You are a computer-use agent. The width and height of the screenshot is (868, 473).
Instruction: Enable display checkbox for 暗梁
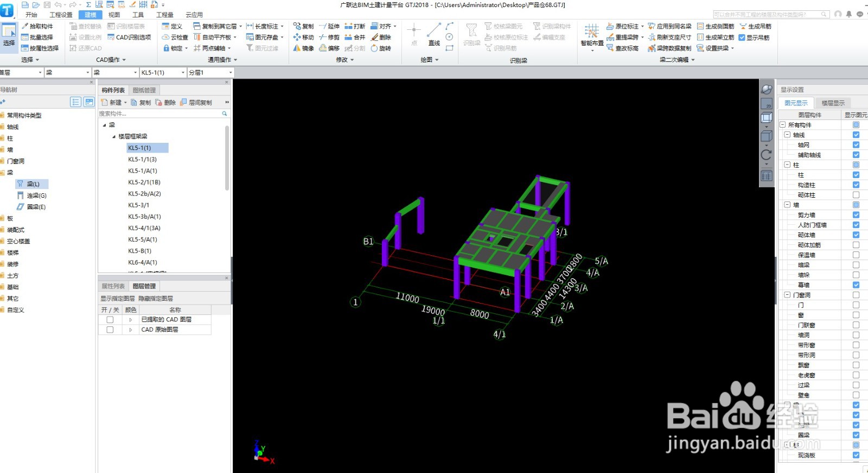856,265
